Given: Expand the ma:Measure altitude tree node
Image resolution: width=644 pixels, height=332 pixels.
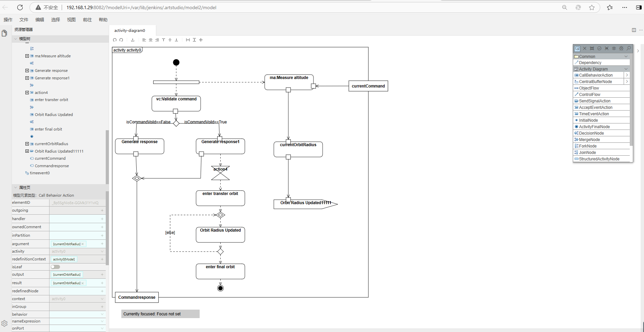Looking at the screenshot, I should [x=27, y=56].
